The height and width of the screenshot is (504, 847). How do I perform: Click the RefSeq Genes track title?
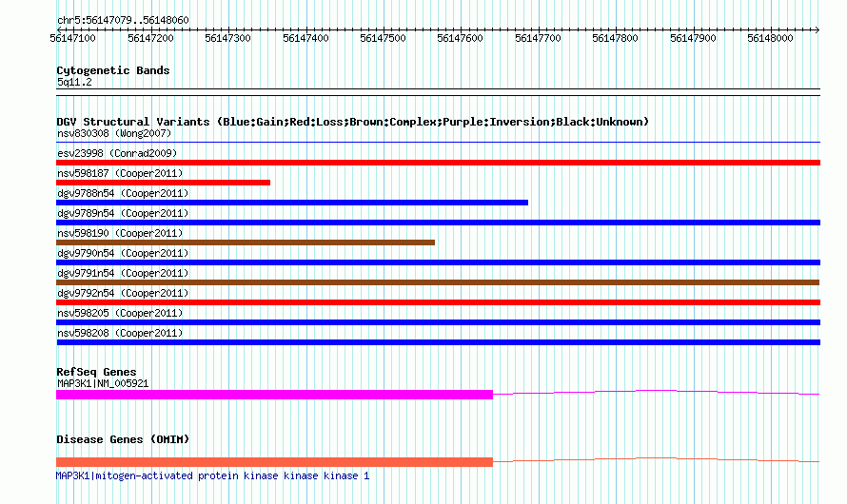(x=96, y=372)
